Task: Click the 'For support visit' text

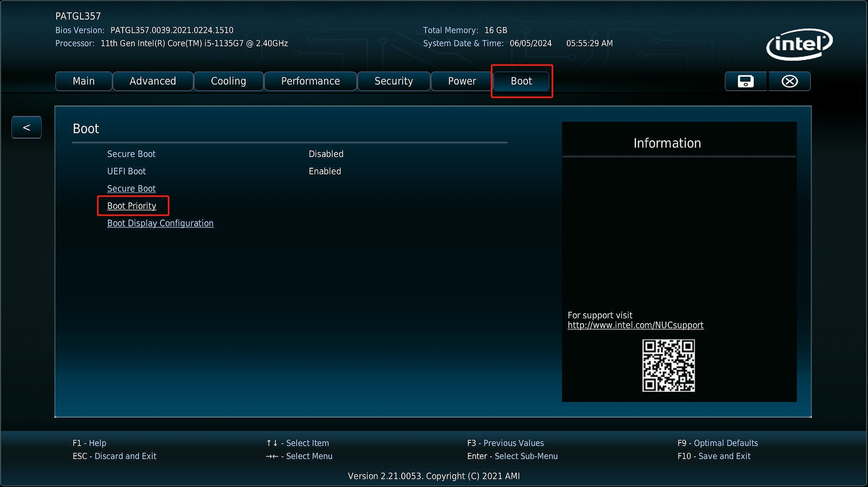Action: (600, 315)
